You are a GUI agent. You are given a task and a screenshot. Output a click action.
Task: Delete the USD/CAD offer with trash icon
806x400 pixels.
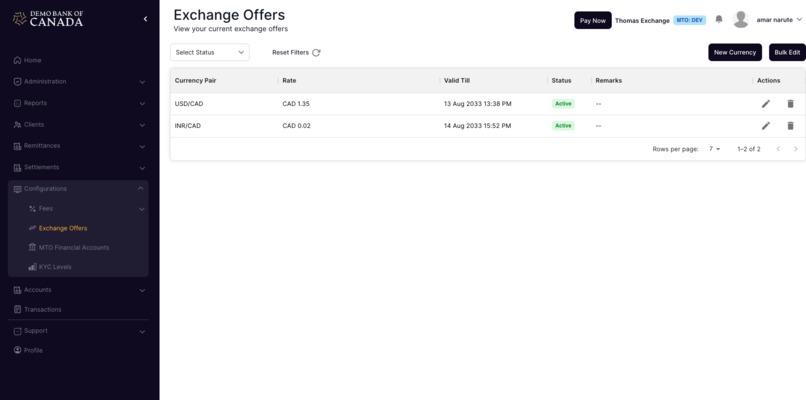tap(791, 104)
